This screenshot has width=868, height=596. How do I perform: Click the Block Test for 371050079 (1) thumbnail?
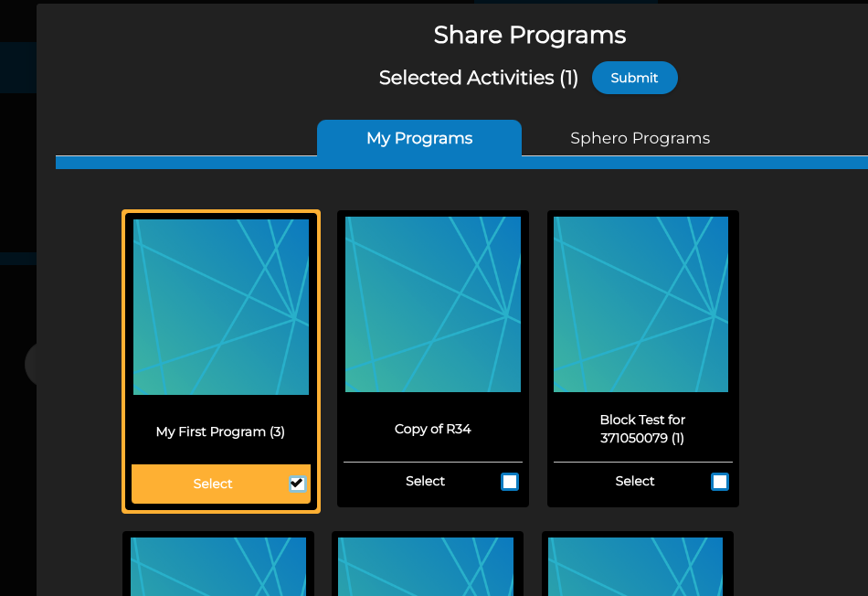[641, 304]
